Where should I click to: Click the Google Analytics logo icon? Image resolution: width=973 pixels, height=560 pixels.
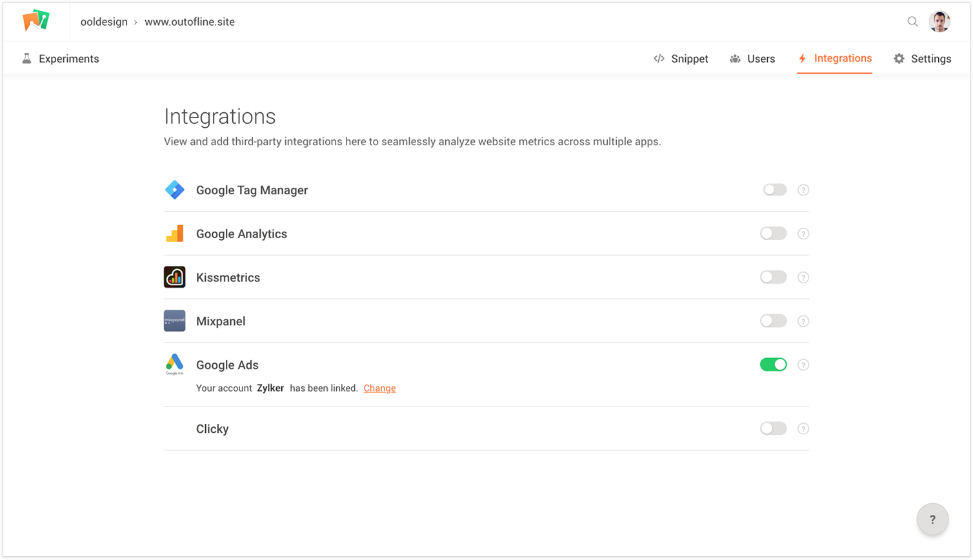[175, 234]
